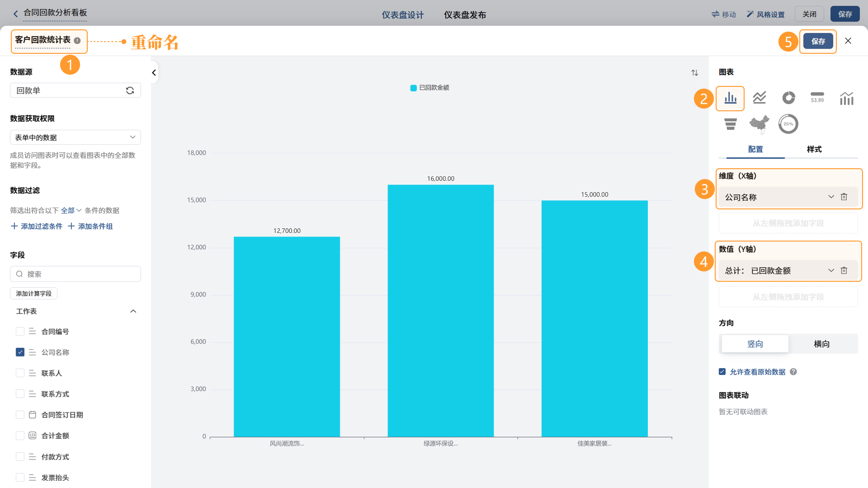This screenshot has height=488, width=868.
Task: Select the line chart type icon
Action: pos(759,98)
